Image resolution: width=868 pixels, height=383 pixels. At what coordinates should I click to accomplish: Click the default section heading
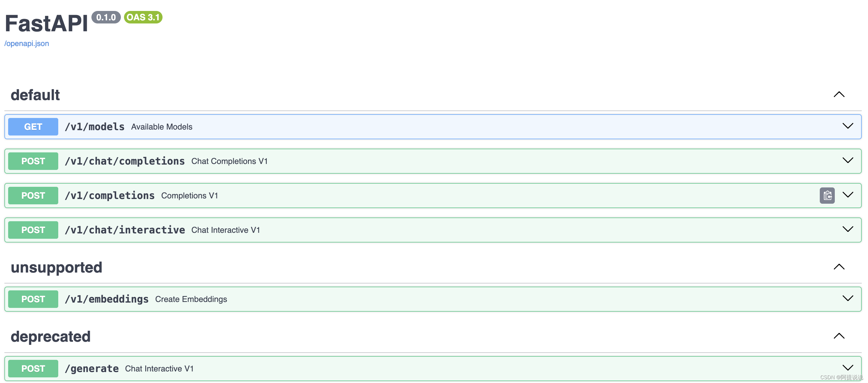(35, 95)
